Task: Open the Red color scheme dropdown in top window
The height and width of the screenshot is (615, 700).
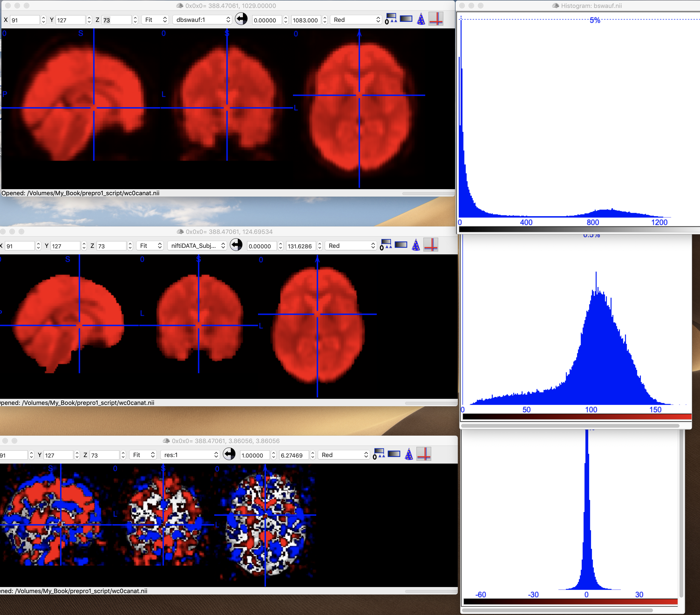Action: tap(356, 20)
